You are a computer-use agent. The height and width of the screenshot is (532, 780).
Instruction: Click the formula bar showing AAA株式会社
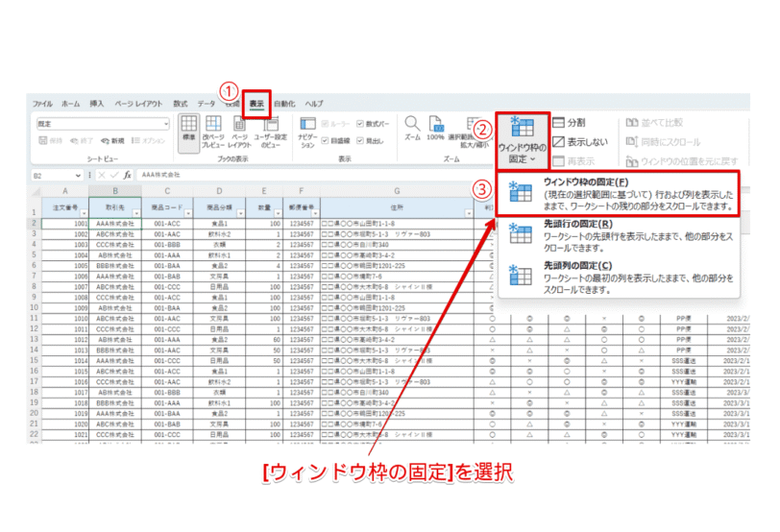pos(313,175)
